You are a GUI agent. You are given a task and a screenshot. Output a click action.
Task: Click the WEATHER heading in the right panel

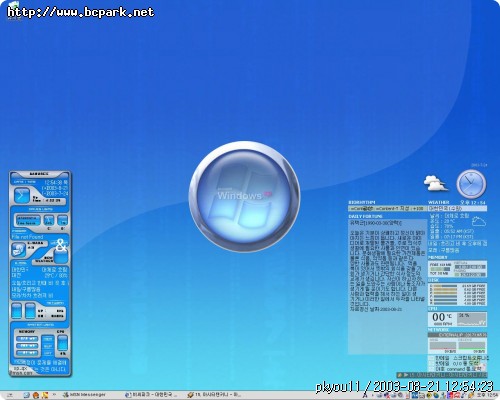pyautogui.click(x=438, y=202)
